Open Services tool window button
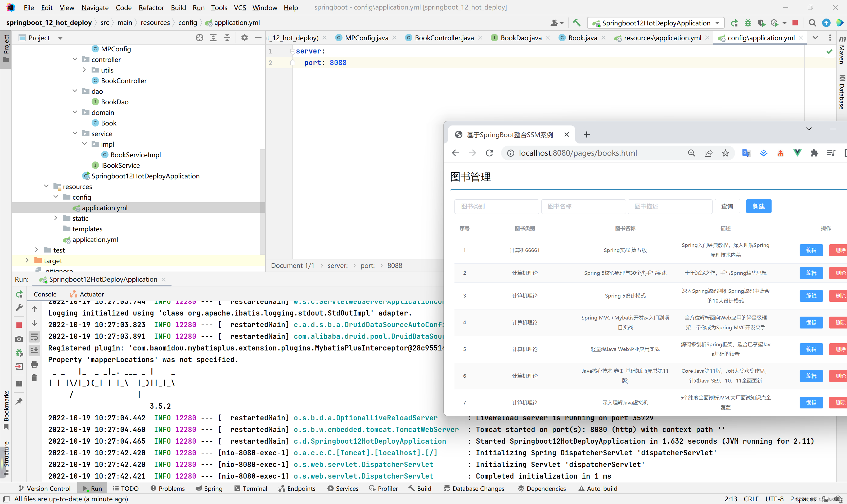Image resolution: width=847 pixels, height=504 pixels. pos(343,488)
